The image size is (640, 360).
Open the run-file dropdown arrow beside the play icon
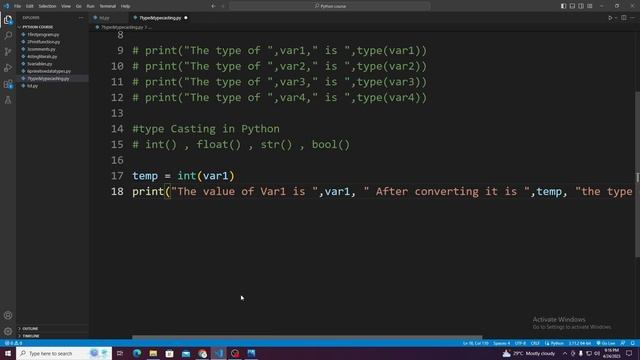(x=616, y=18)
